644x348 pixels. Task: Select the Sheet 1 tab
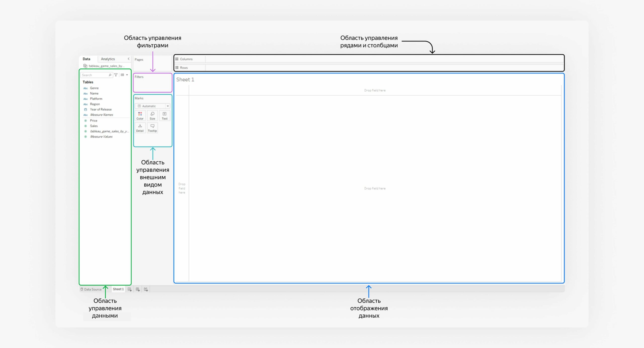point(118,289)
